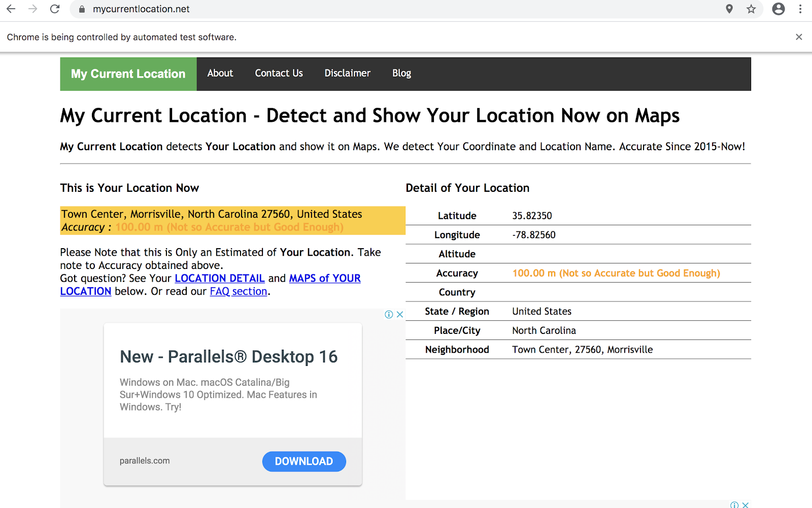Close the Parallels advertisement
The width and height of the screenshot is (812, 508).
400,315
